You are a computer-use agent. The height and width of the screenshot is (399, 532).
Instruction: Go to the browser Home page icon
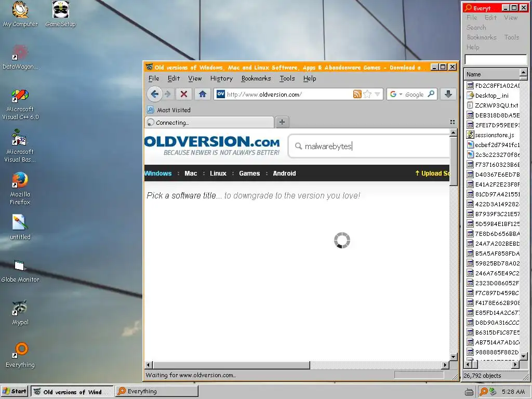pos(203,94)
